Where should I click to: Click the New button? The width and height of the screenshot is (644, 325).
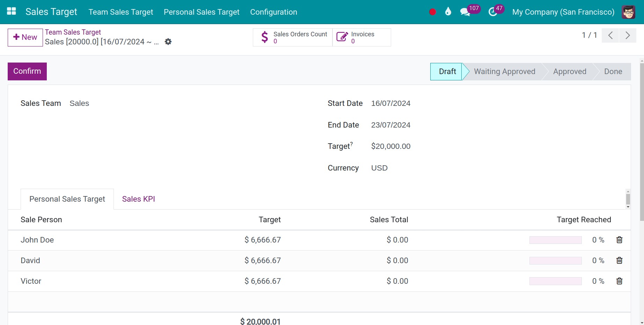(x=25, y=37)
